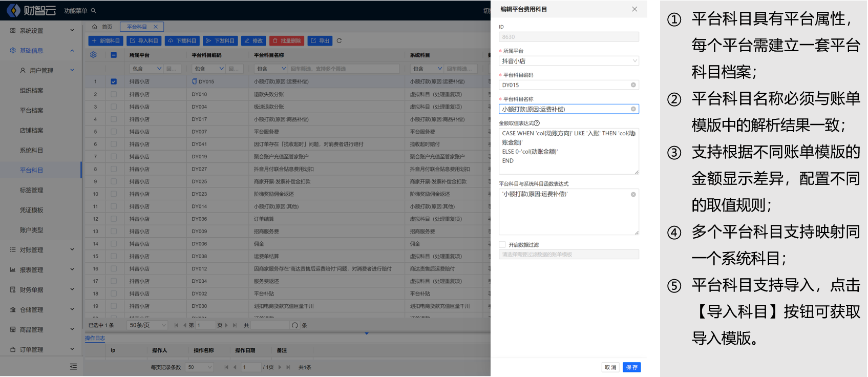868x377 pixels.
Task: Click the search icon beside 功能菜单
Action: coord(94,11)
